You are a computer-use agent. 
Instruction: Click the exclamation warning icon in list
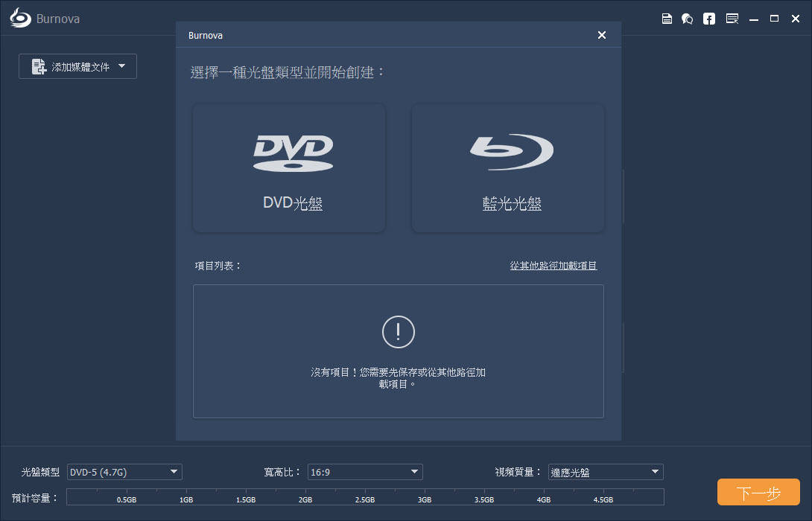tap(399, 332)
